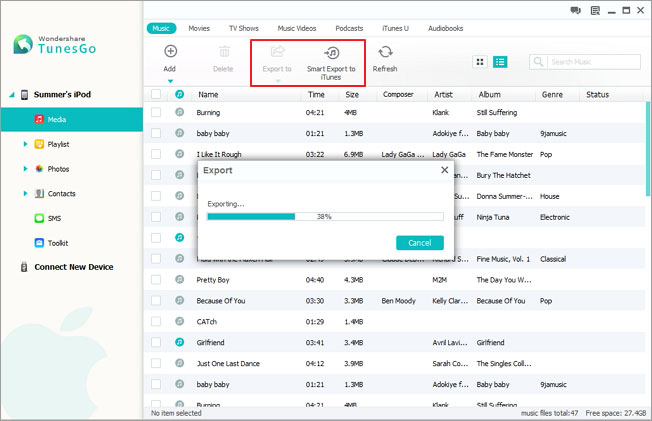
Task: Check the box for Burning by Klank
Action: point(156,112)
